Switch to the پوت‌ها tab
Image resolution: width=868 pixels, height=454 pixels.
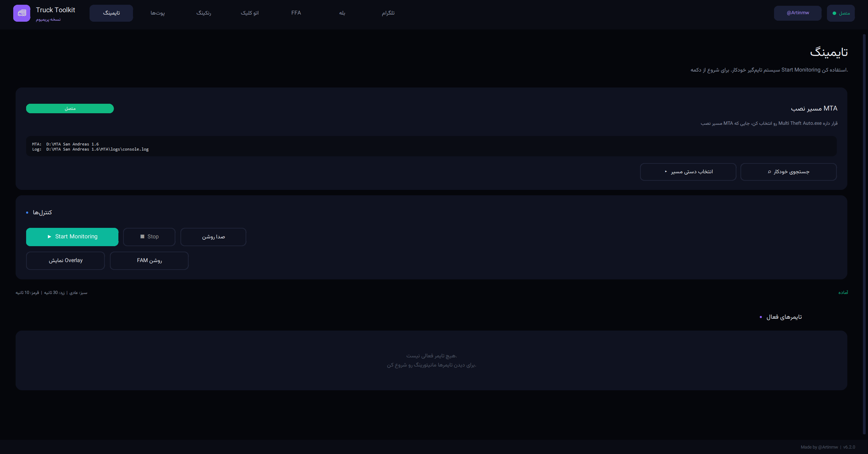coord(158,13)
